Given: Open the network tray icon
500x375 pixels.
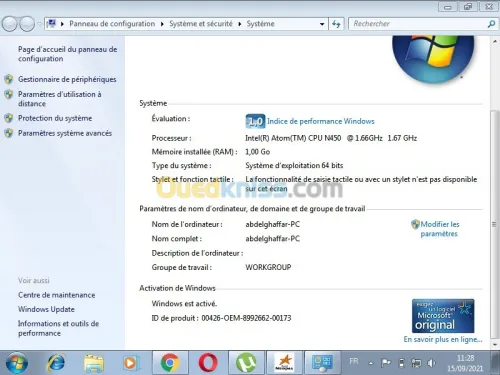Looking at the screenshot, I should [x=416, y=363].
